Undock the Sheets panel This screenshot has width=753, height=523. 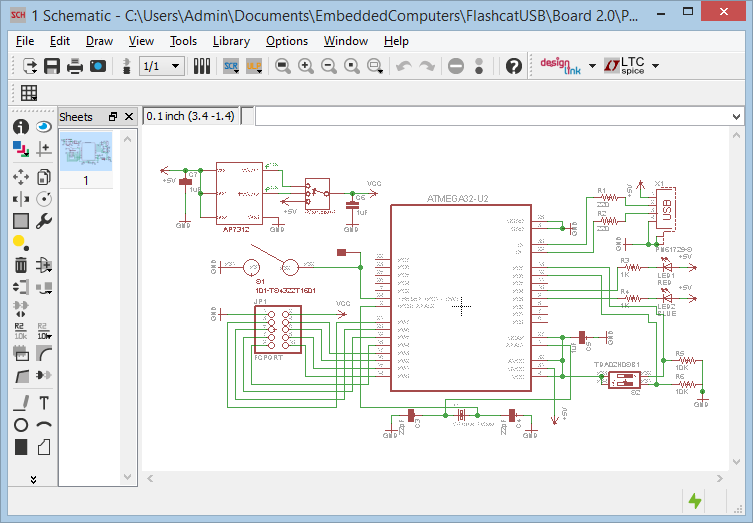pyautogui.click(x=113, y=117)
